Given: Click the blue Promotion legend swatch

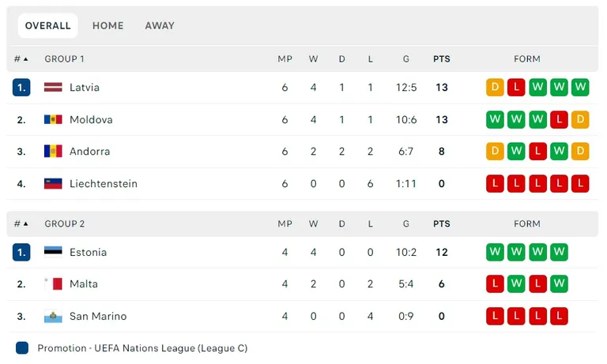Looking at the screenshot, I should 22,347.
